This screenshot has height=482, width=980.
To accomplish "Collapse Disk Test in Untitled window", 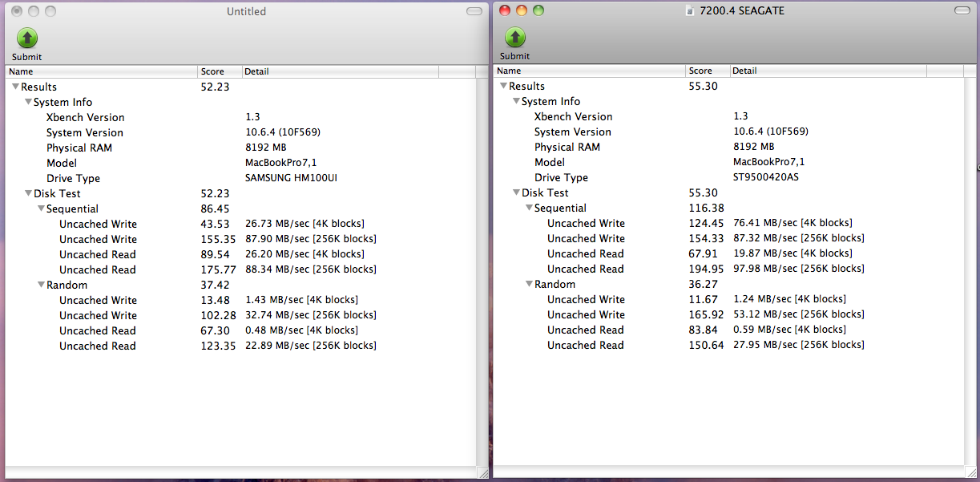I will click(x=28, y=193).
